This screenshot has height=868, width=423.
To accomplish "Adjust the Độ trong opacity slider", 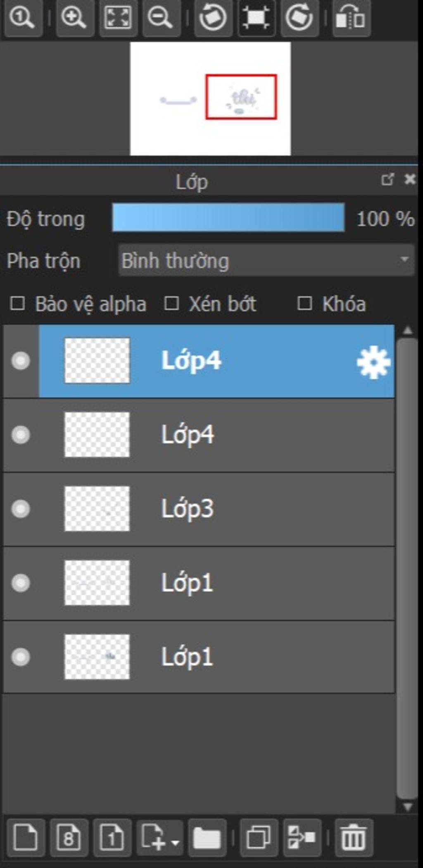I will coord(228,217).
